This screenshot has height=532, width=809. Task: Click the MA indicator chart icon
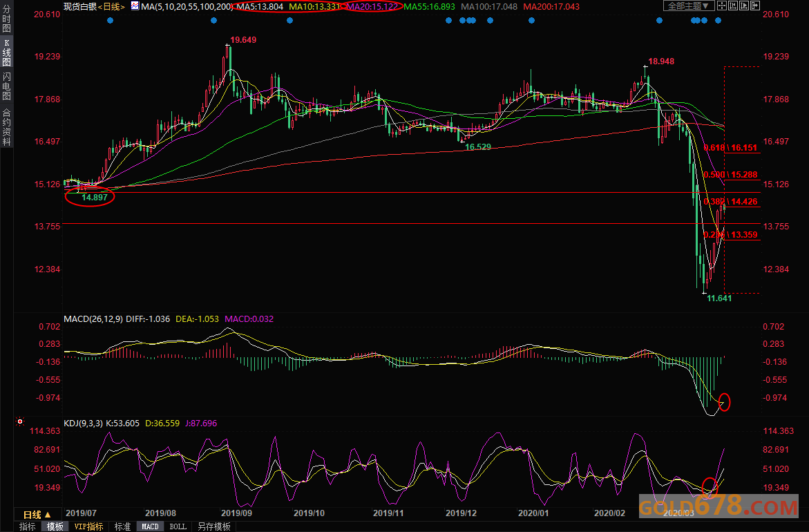click(135, 6)
